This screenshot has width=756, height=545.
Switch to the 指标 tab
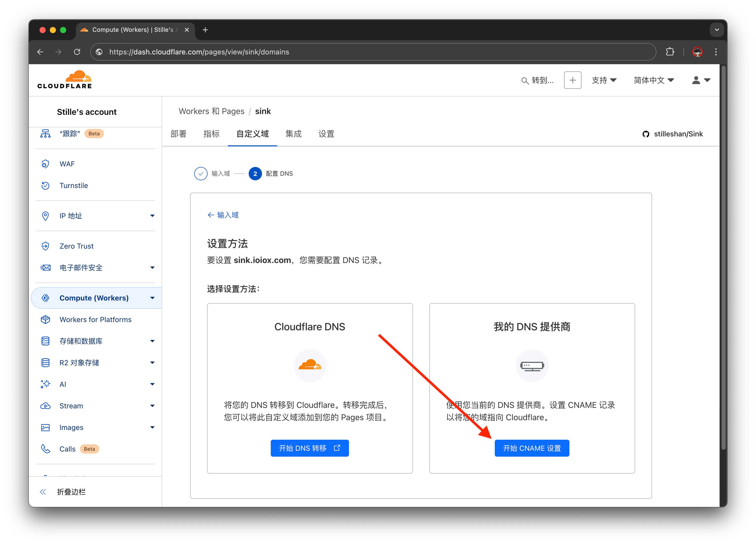[x=211, y=134]
